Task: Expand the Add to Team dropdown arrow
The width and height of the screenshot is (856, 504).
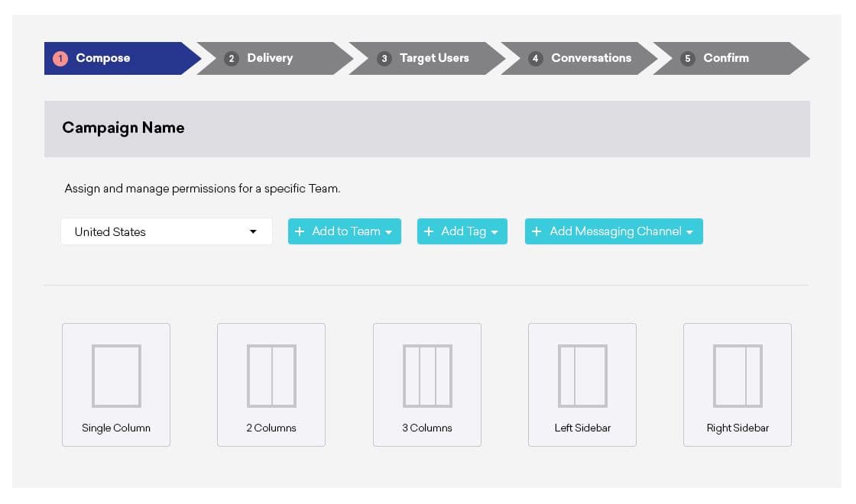Action: pyautogui.click(x=388, y=232)
